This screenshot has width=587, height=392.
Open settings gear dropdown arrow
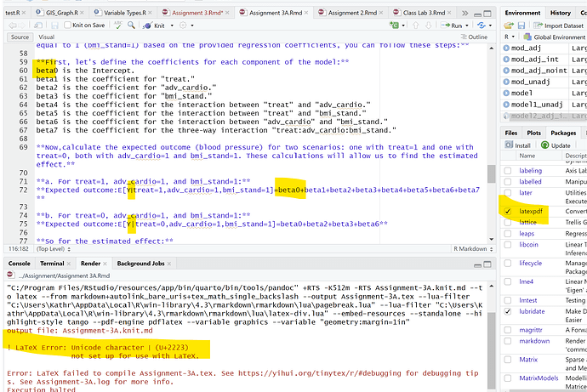(192, 26)
